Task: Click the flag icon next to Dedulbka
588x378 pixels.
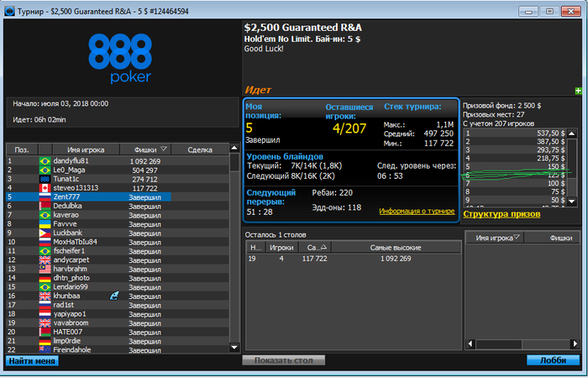Action: pos(45,207)
